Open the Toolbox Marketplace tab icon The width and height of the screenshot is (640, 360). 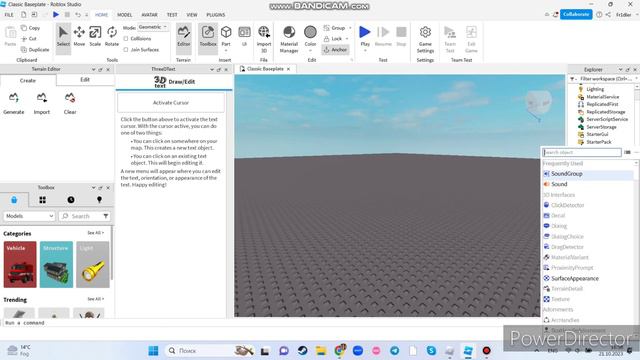(14, 200)
